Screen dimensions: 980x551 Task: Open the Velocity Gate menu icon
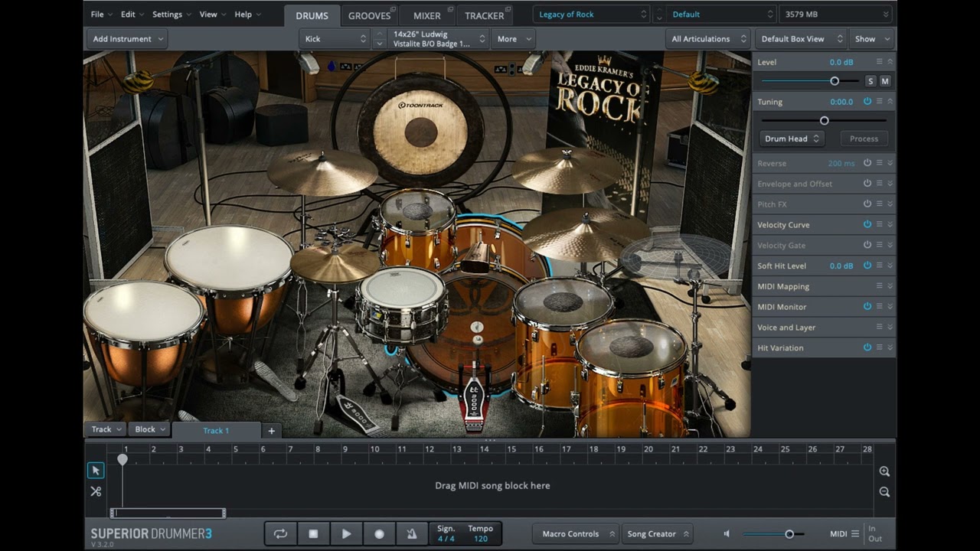coord(879,245)
